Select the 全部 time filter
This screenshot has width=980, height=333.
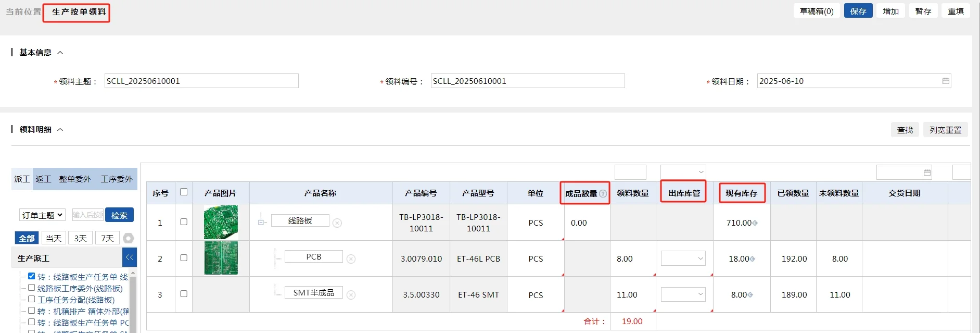(x=27, y=238)
